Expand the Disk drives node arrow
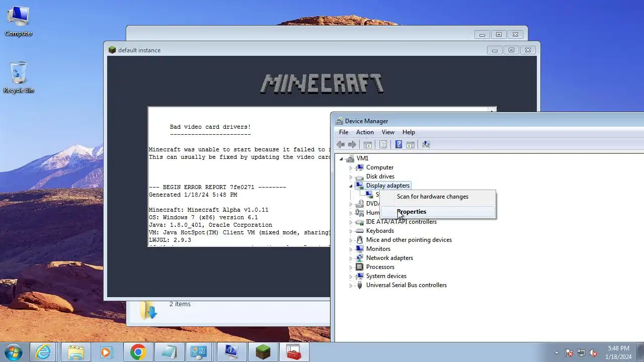Image resolution: width=644 pixels, height=362 pixels. coord(351,177)
